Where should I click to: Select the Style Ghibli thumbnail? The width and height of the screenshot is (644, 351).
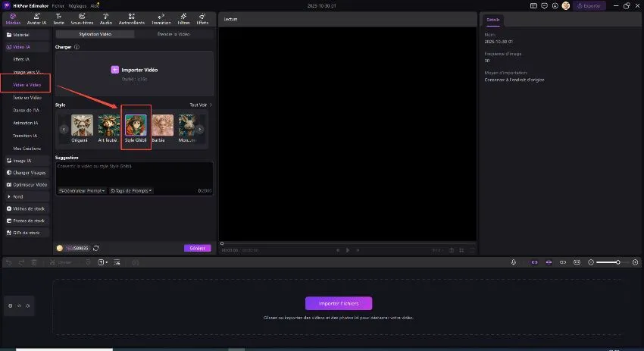tap(136, 127)
